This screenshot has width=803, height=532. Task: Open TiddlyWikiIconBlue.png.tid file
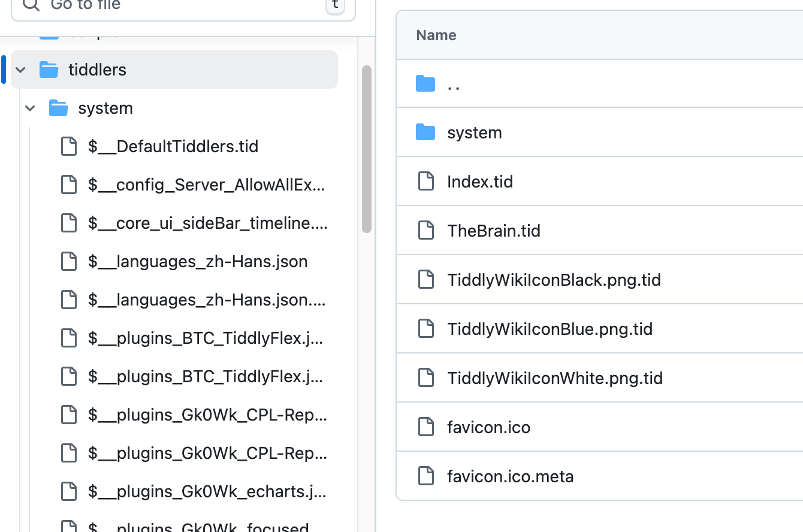(x=550, y=329)
